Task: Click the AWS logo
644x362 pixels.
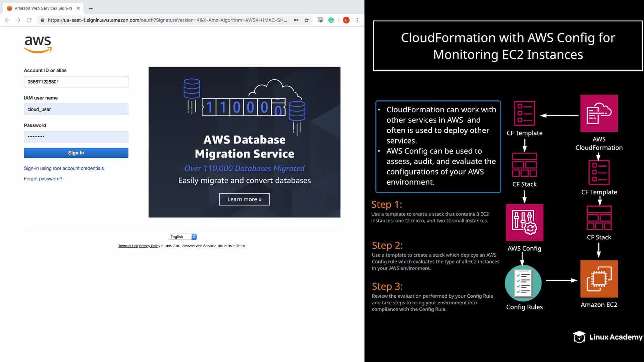Action: click(x=38, y=44)
